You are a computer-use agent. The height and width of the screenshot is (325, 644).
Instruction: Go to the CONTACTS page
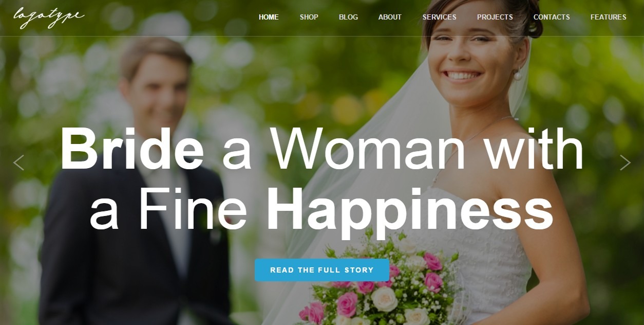point(552,17)
